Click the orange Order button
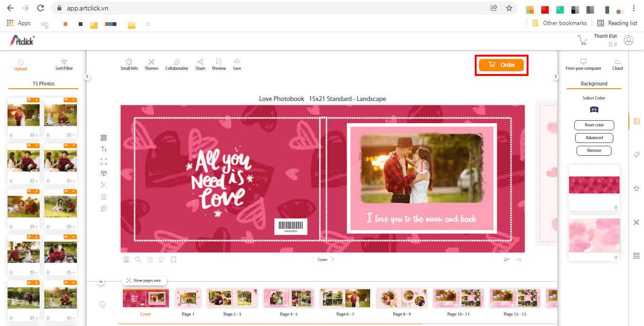Screen dimensions: 644x326 point(501,65)
